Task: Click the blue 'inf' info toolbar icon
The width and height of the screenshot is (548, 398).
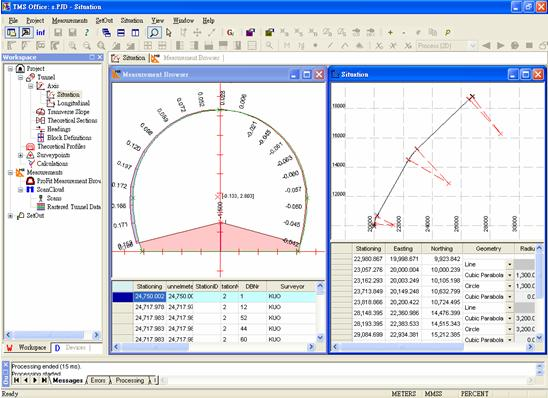Action: point(41,33)
